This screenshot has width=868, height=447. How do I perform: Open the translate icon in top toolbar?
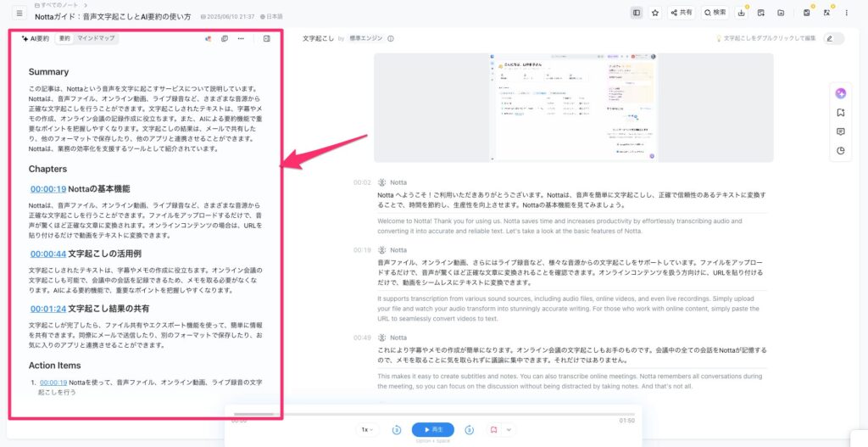pos(826,13)
